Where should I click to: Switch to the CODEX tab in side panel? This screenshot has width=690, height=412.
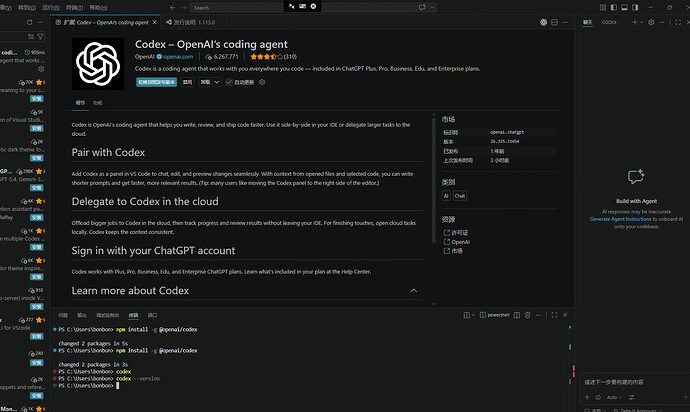(x=609, y=22)
